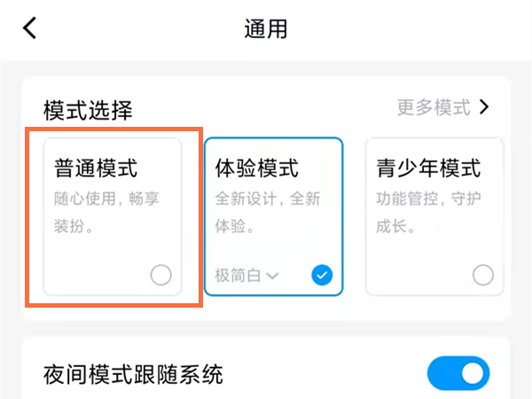Choose the 体验模式 card title
The width and height of the screenshot is (532, 399).
pyautogui.click(x=257, y=168)
